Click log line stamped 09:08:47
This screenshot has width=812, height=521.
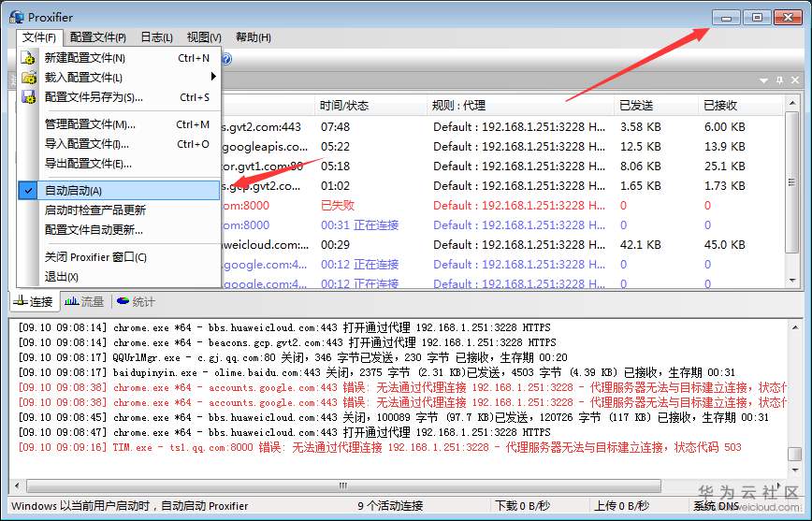pos(284,432)
